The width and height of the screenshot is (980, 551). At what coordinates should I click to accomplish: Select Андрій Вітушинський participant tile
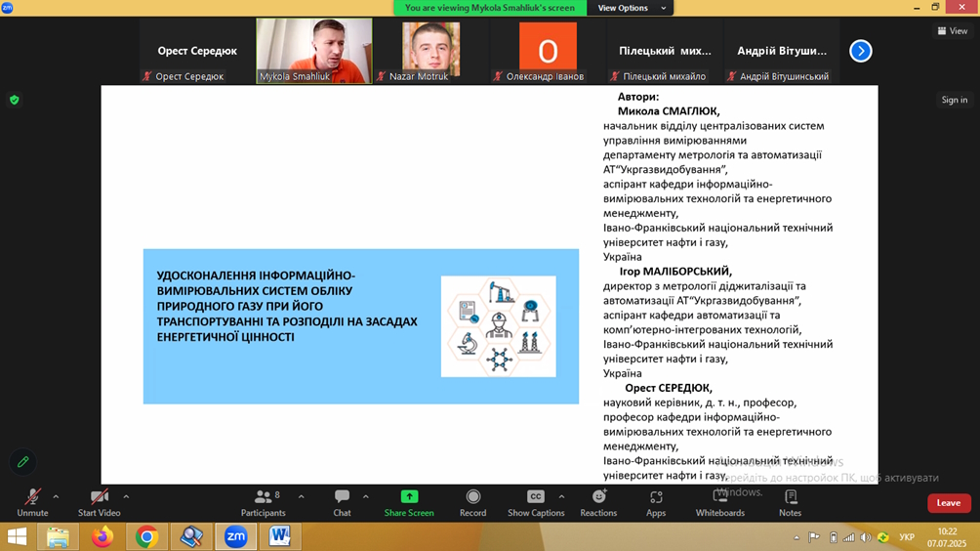(781, 51)
